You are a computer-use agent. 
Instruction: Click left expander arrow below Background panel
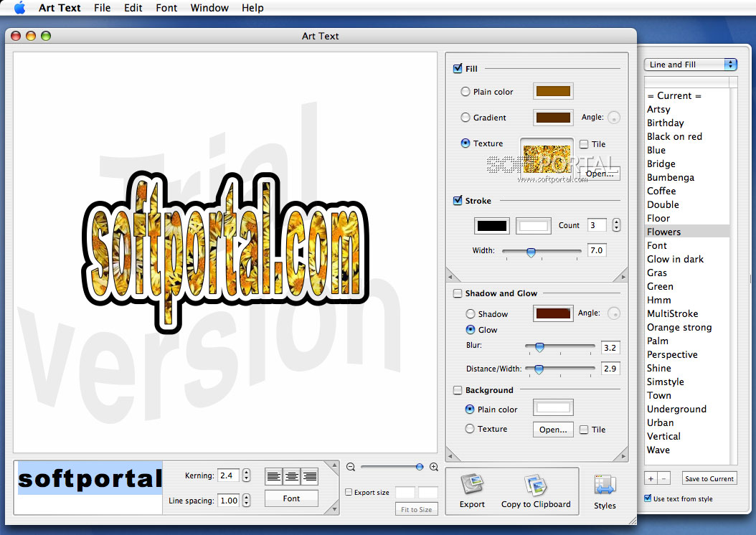(451, 456)
